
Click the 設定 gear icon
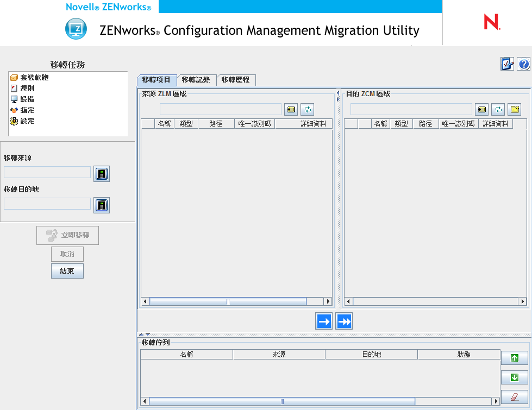14,121
